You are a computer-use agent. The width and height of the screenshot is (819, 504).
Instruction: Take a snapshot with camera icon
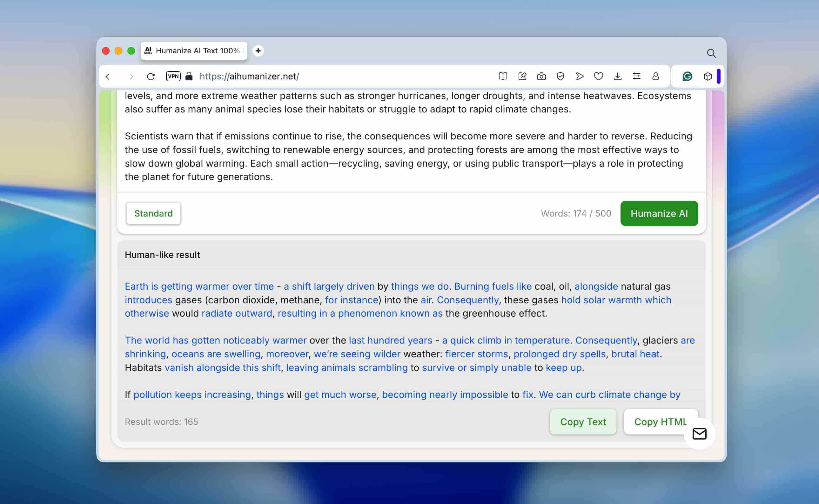541,76
